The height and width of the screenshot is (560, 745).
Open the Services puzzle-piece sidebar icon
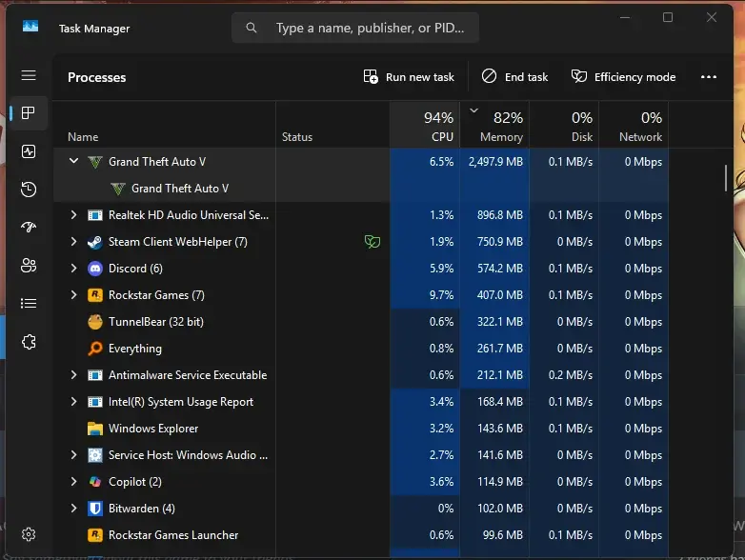(x=29, y=342)
